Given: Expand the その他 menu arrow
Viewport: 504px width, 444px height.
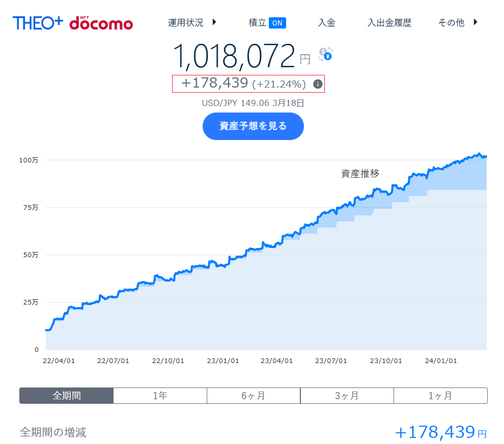Looking at the screenshot, I should (x=475, y=22).
